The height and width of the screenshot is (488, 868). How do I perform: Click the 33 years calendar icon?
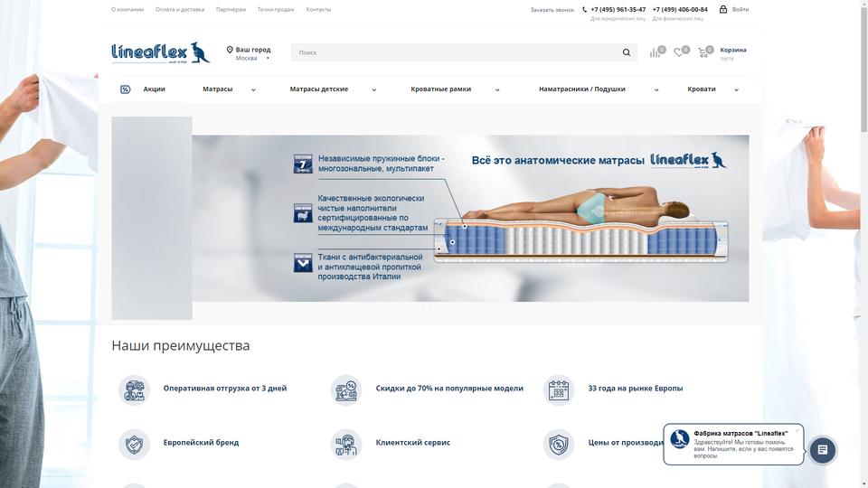tap(559, 390)
